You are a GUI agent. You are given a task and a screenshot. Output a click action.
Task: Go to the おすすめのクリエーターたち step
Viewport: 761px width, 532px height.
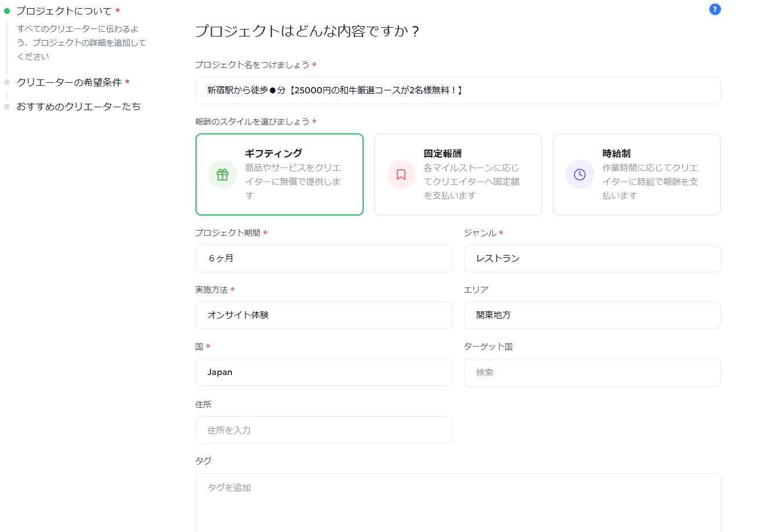click(78, 107)
